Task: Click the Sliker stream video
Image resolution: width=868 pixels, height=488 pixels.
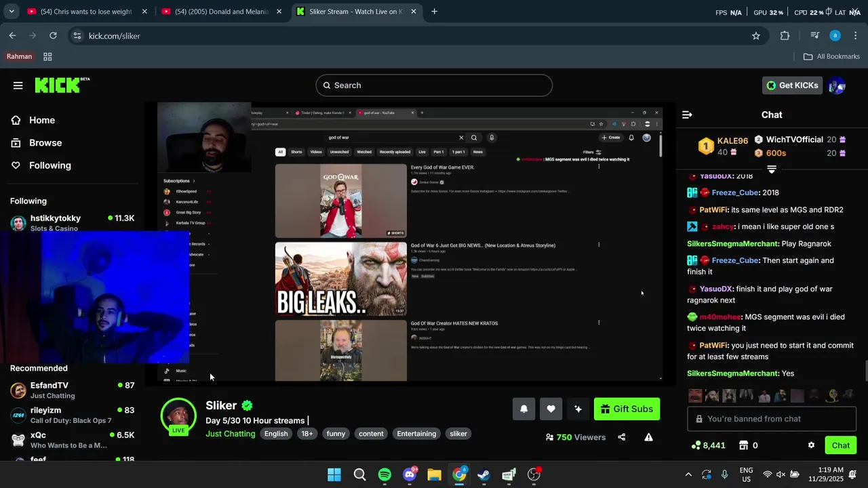Action: click(410, 243)
